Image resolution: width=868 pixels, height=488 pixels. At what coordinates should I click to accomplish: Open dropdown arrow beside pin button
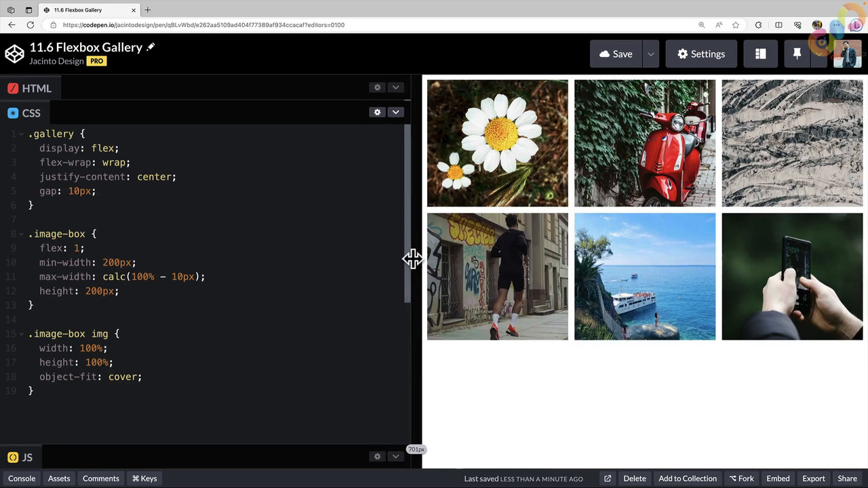click(x=820, y=54)
